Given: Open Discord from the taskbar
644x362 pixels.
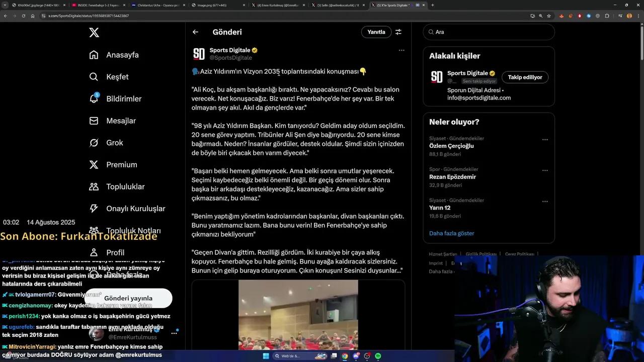Looking at the screenshot, I should pos(356,356).
